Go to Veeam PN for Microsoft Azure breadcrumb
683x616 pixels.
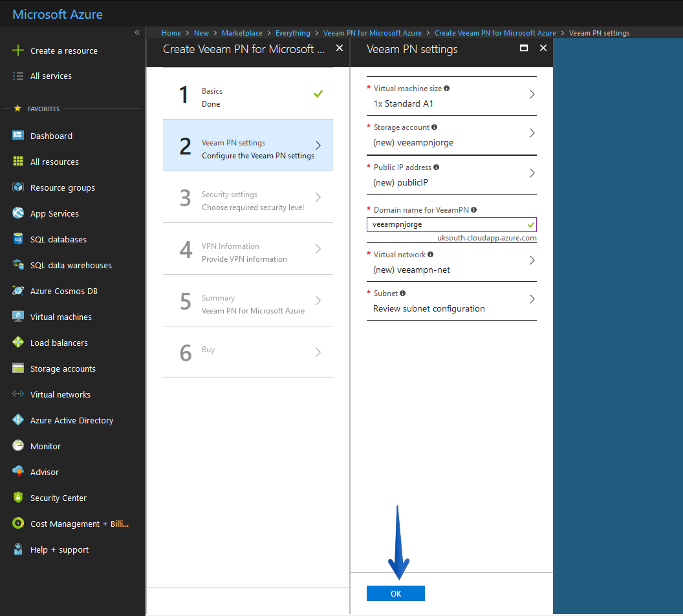click(x=373, y=33)
